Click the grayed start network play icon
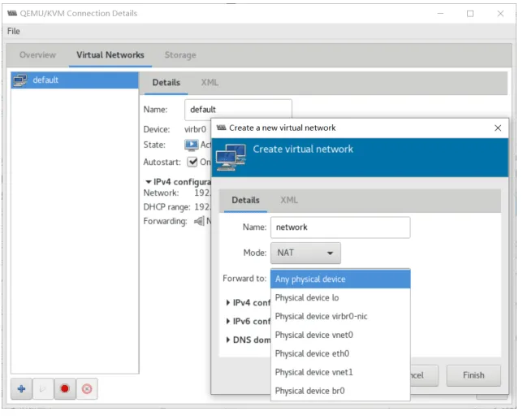523x420 pixels. click(x=43, y=388)
